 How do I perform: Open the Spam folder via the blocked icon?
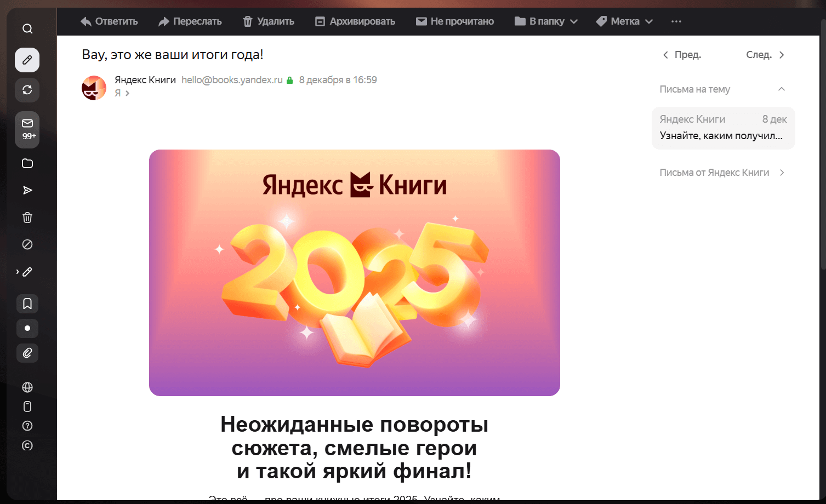click(x=27, y=244)
